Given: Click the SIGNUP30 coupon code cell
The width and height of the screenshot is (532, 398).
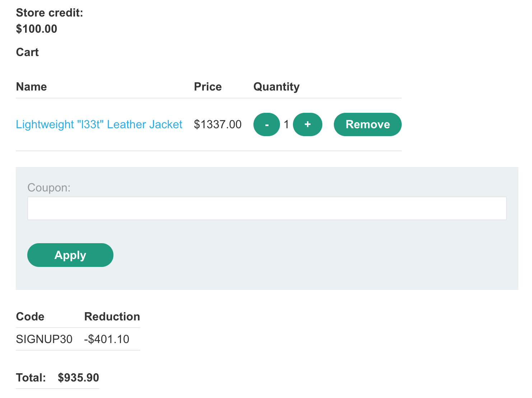Looking at the screenshot, I should (x=44, y=339).
